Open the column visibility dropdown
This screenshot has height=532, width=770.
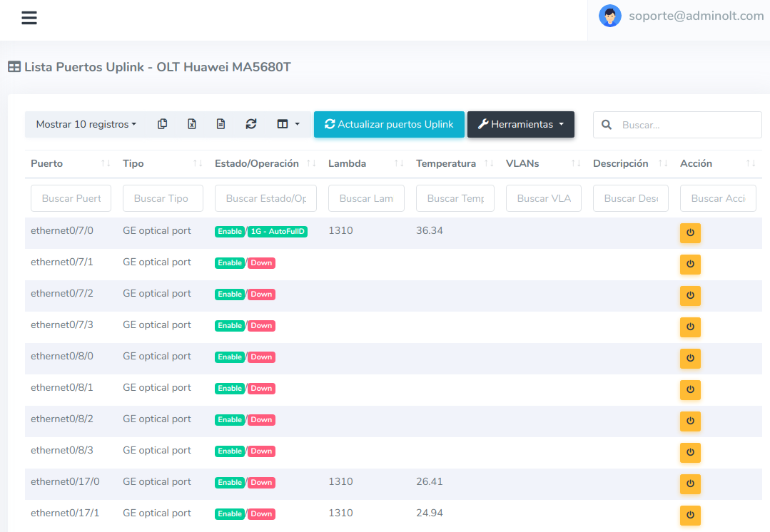(288, 124)
